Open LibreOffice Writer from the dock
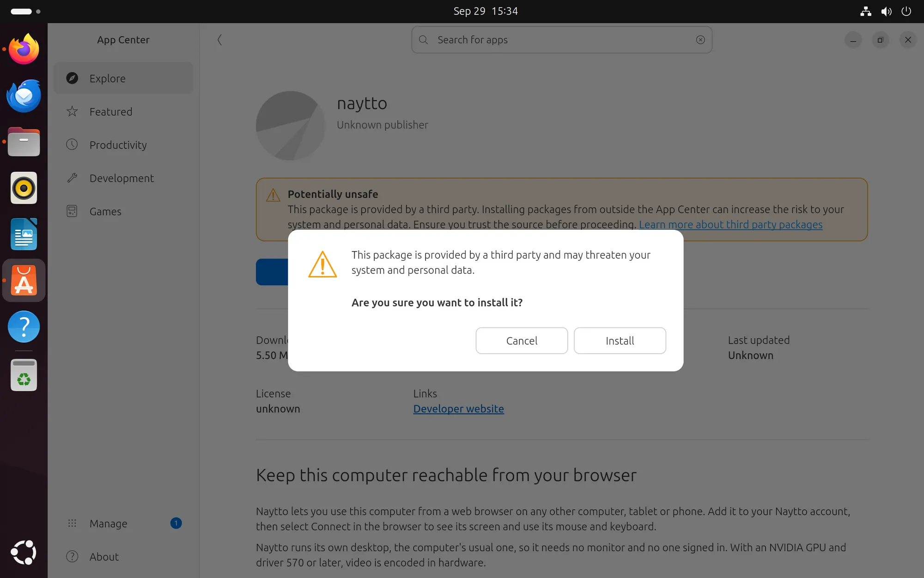Viewport: 924px width, 578px height. pos(24,234)
